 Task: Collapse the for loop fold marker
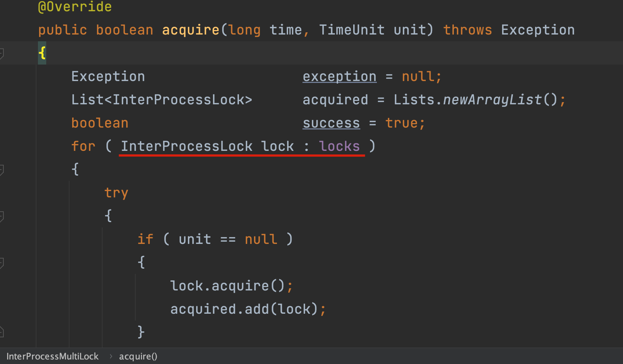[x=2, y=170]
